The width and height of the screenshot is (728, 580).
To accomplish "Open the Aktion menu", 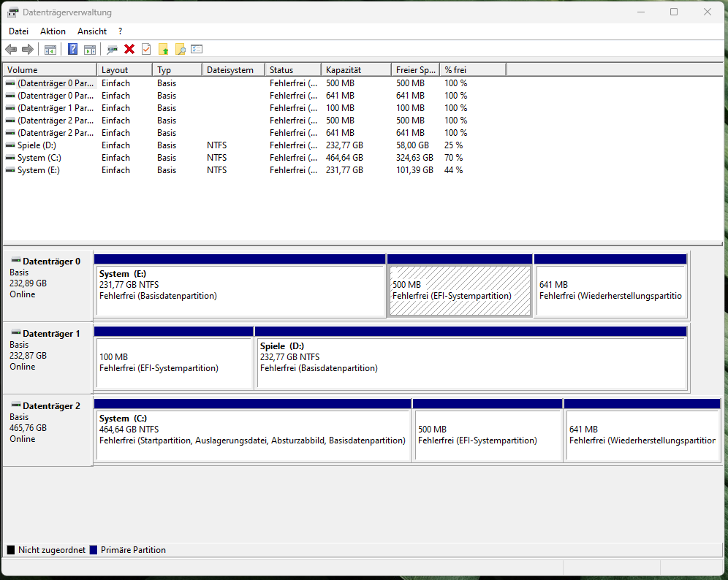I will (x=53, y=31).
